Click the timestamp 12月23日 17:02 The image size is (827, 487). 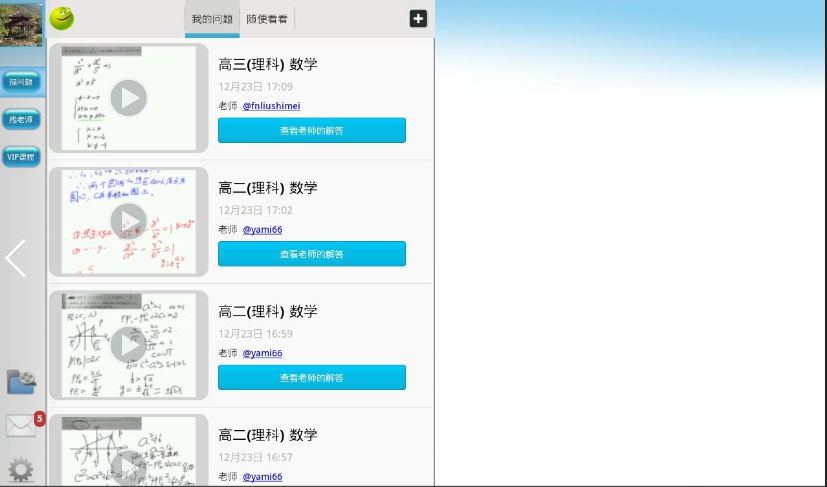click(x=255, y=210)
